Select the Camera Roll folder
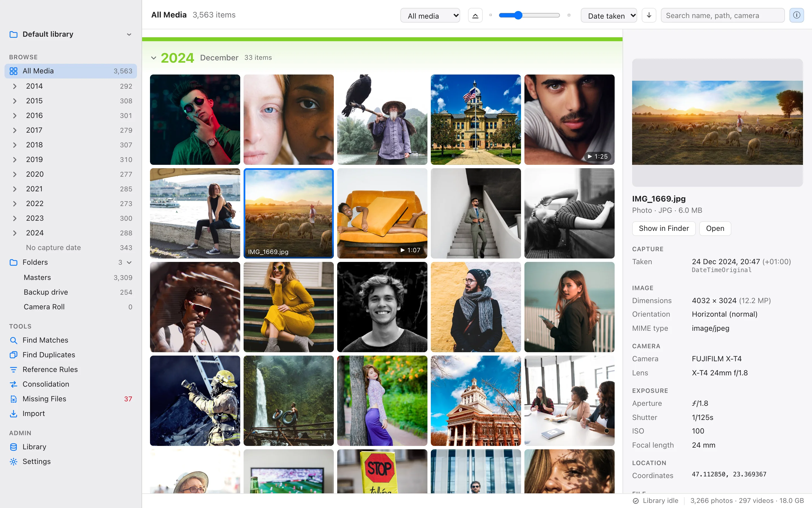The width and height of the screenshot is (812, 508). tap(71, 307)
